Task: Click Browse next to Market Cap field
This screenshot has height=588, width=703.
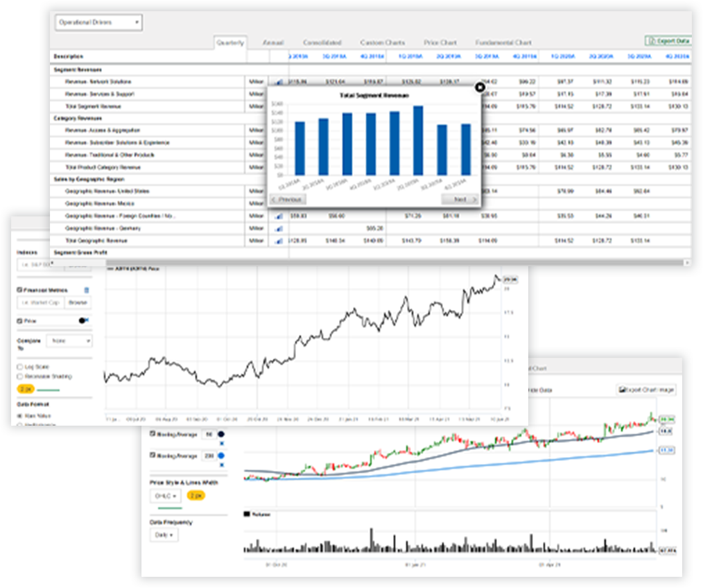Action: (78, 303)
